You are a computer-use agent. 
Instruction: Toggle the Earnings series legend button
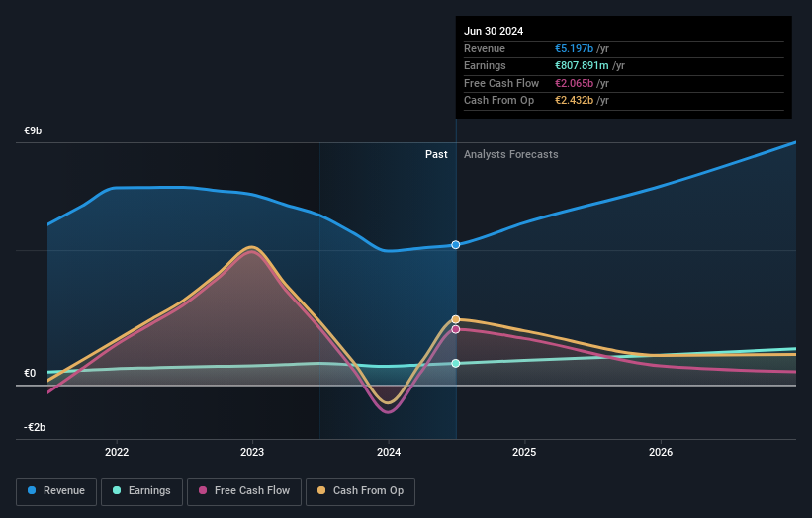pyautogui.click(x=141, y=491)
